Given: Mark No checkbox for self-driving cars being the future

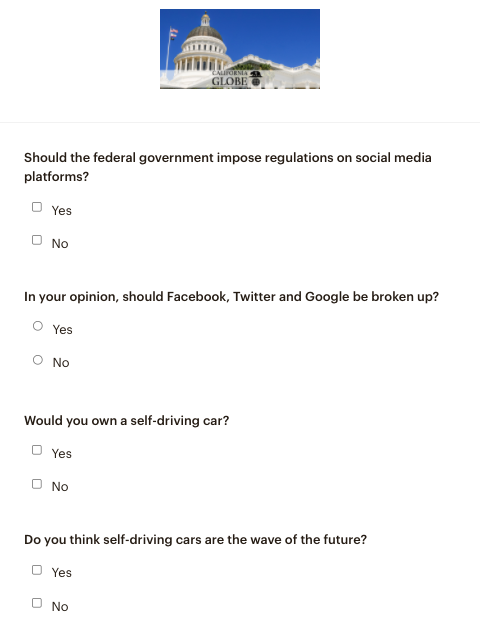Looking at the screenshot, I should pyautogui.click(x=37, y=603).
